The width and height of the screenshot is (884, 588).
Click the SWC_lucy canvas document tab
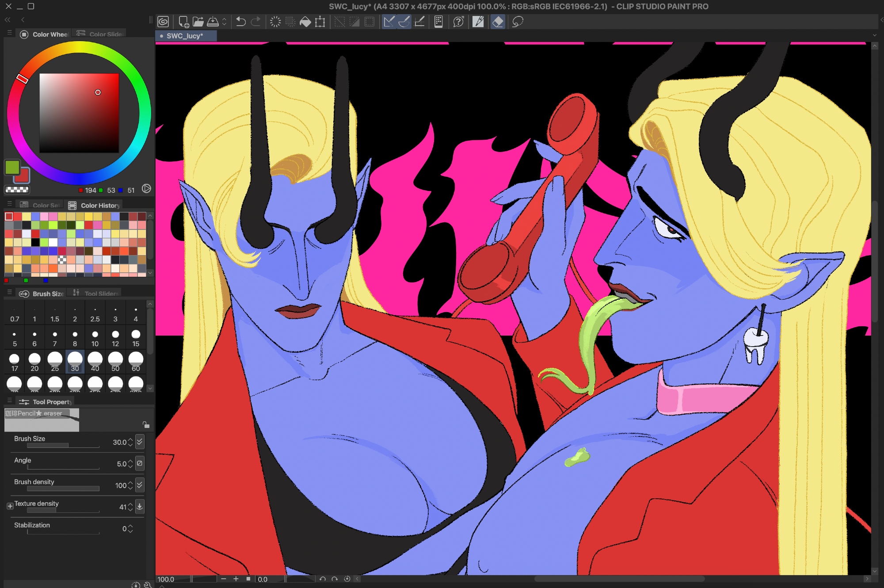coord(185,36)
